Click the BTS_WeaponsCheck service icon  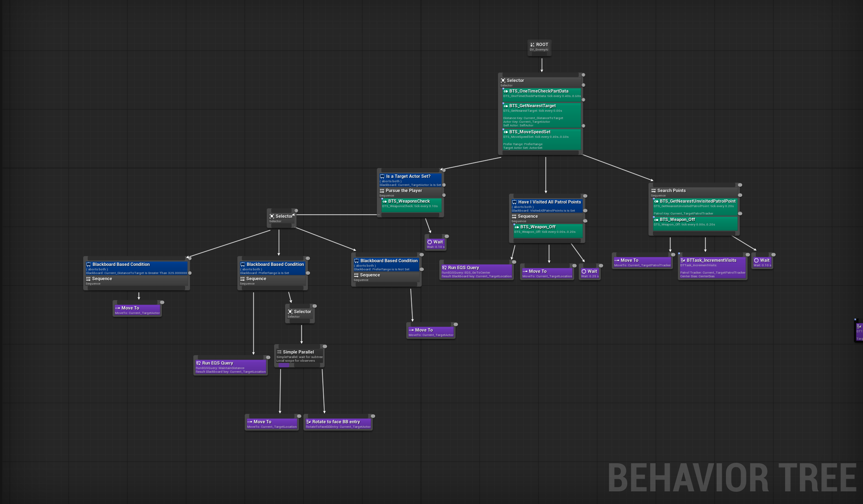click(x=384, y=201)
